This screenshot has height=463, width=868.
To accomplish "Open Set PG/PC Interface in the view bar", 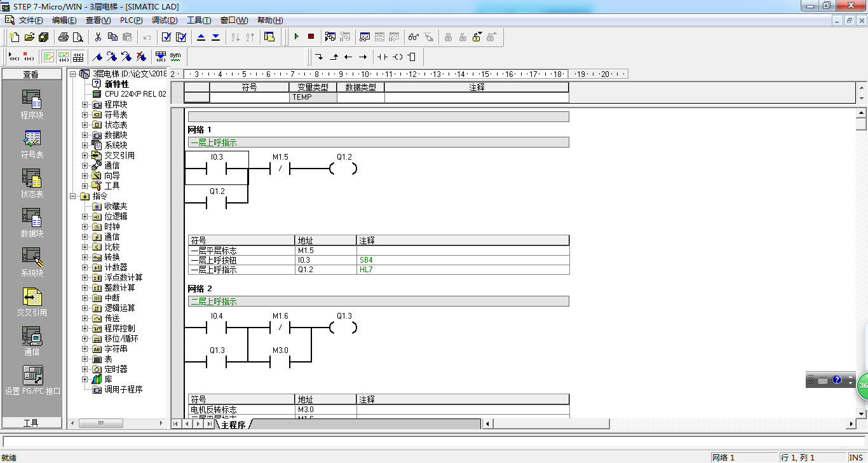I will click(x=32, y=381).
